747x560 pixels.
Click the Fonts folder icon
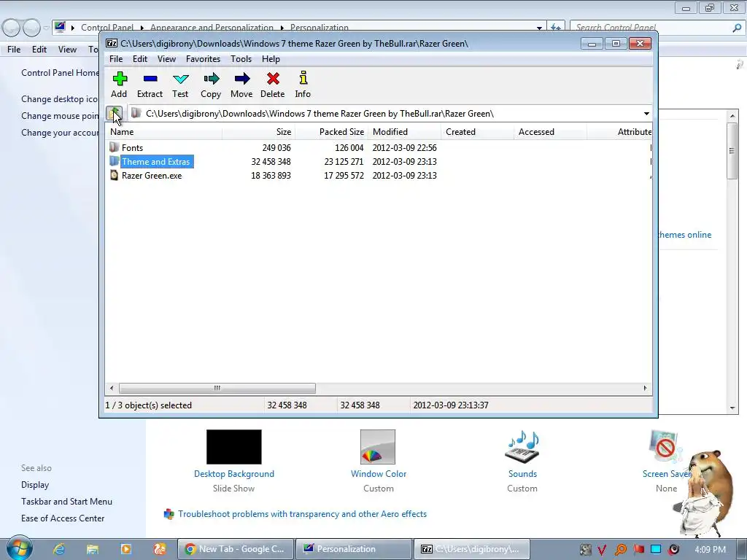[x=114, y=147]
